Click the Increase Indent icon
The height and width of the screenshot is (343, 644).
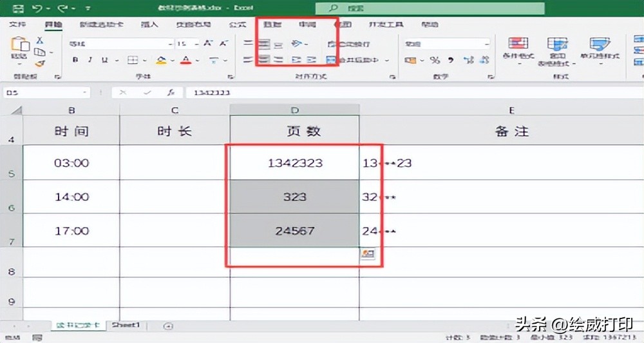[312, 60]
